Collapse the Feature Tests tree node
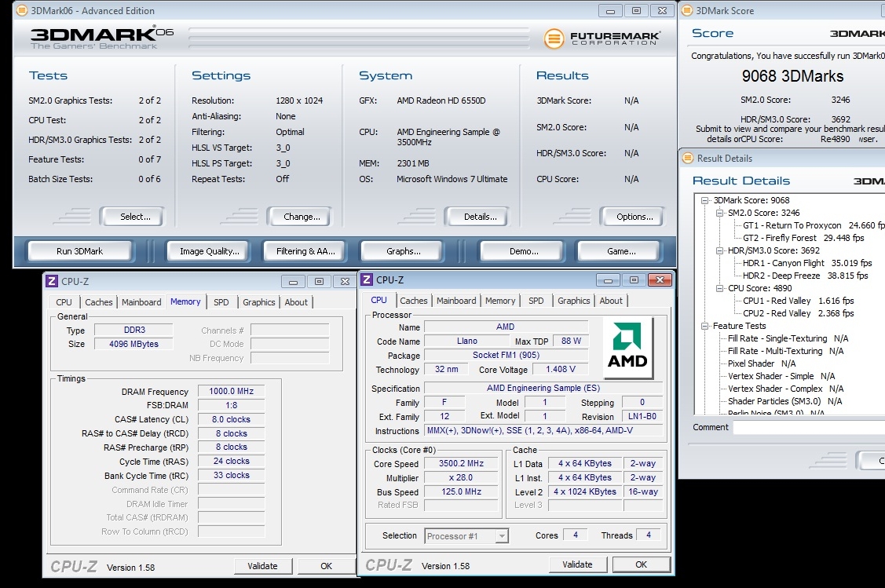This screenshot has height=588, width=885. point(704,326)
